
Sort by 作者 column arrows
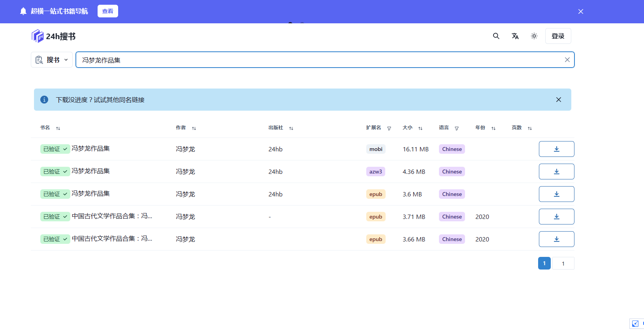(x=194, y=128)
